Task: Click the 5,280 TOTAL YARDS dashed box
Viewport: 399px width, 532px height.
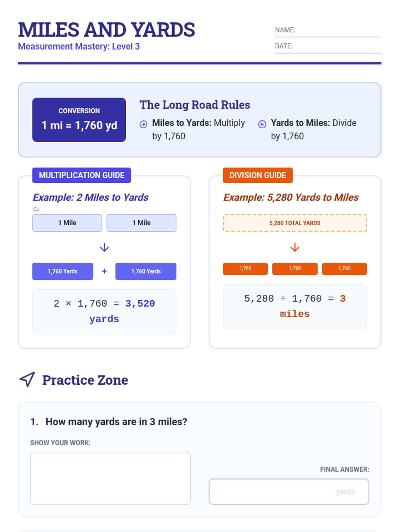Action: click(x=295, y=223)
